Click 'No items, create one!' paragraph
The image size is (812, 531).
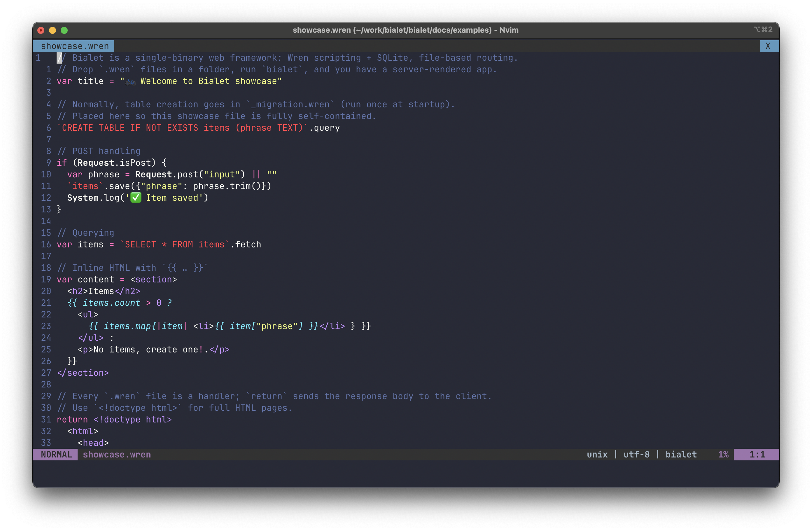pos(153,350)
